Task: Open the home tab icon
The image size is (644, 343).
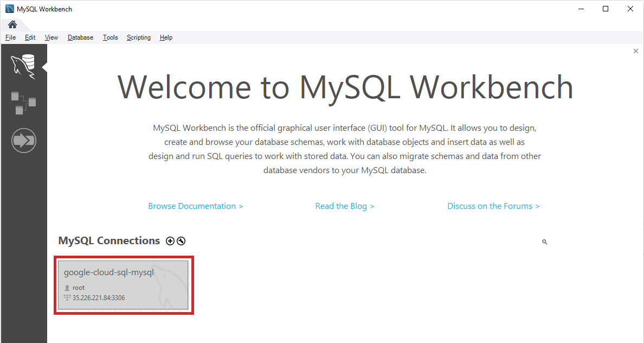Action: coord(12,24)
